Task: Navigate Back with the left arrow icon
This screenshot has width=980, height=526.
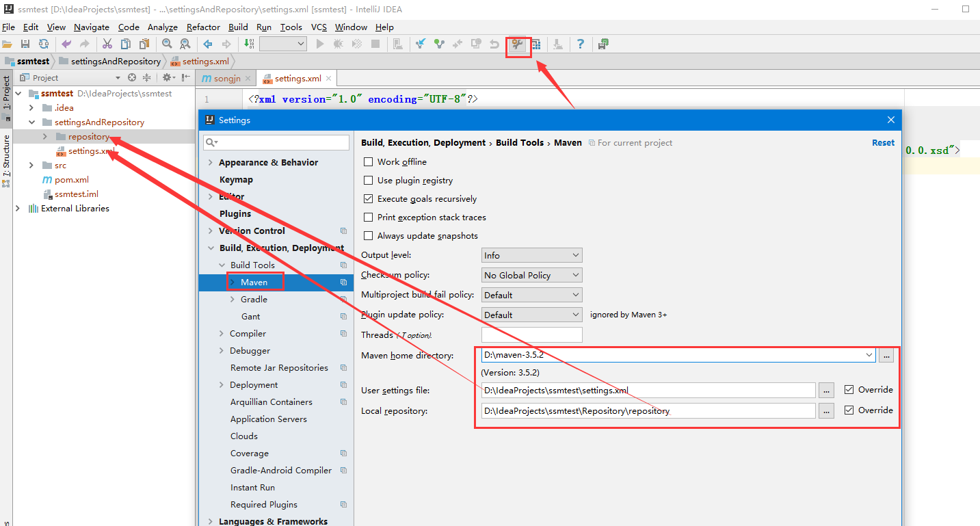Action: pyautogui.click(x=208, y=44)
